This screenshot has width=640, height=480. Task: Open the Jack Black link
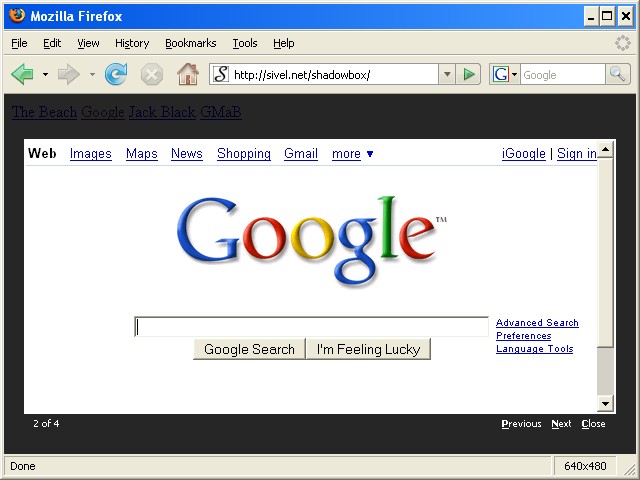(x=162, y=112)
